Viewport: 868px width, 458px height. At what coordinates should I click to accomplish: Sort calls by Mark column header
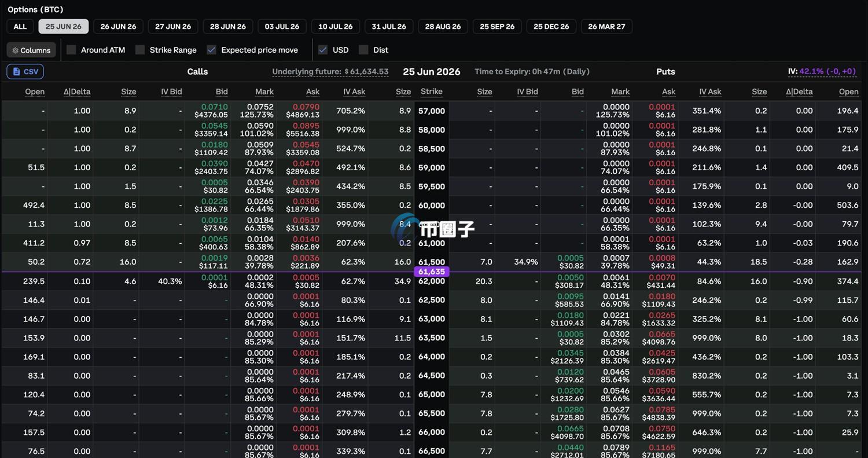264,91
